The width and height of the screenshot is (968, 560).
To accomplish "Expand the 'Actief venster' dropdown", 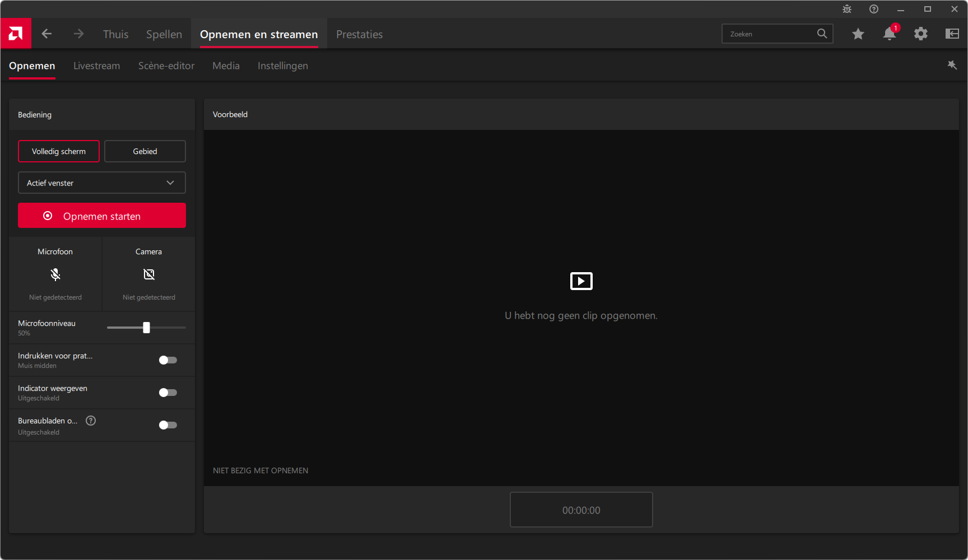I will (102, 183).
